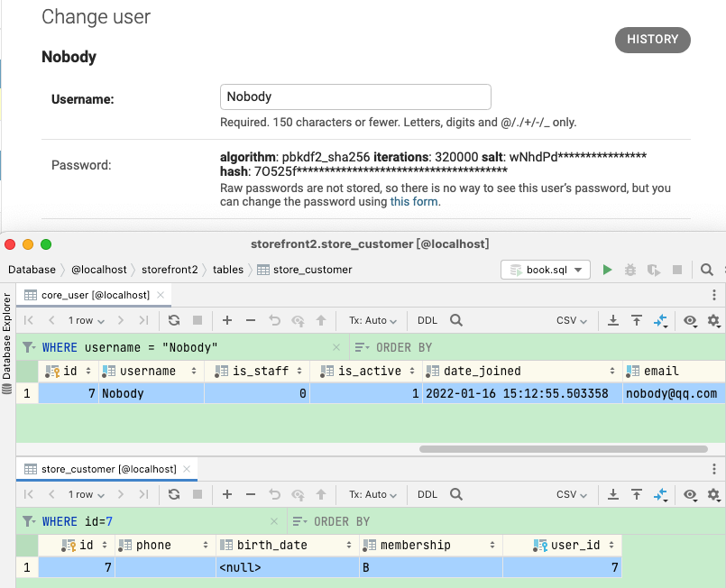Screen dimensions: 726x588
Task: Toggle the eye view options in core_user toolbar
Action: [x=690, y=320]
